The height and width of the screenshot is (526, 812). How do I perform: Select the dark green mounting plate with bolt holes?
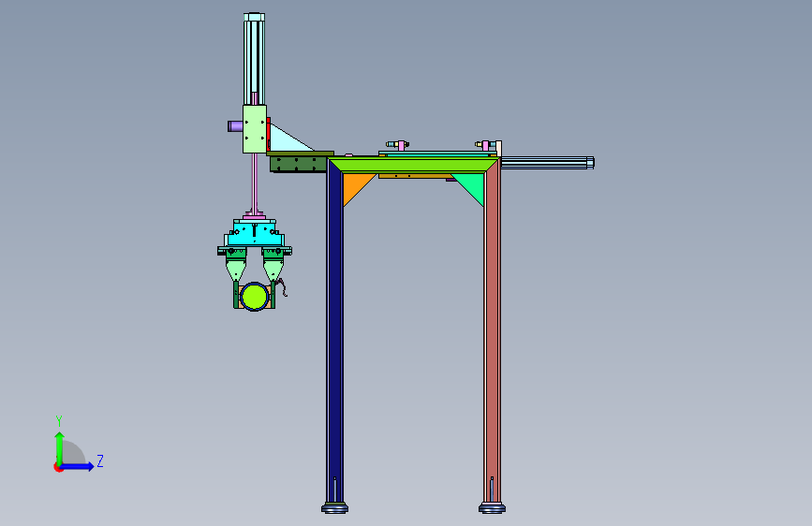[x=298, y=164]
